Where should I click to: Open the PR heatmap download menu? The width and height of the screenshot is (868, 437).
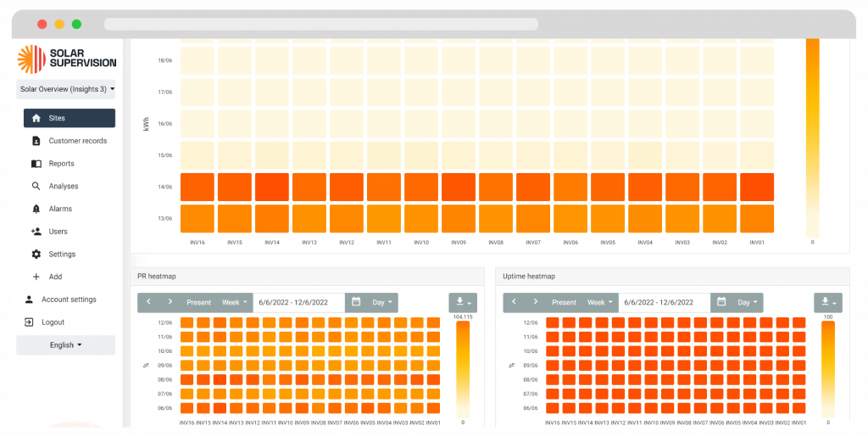point(463,302)
